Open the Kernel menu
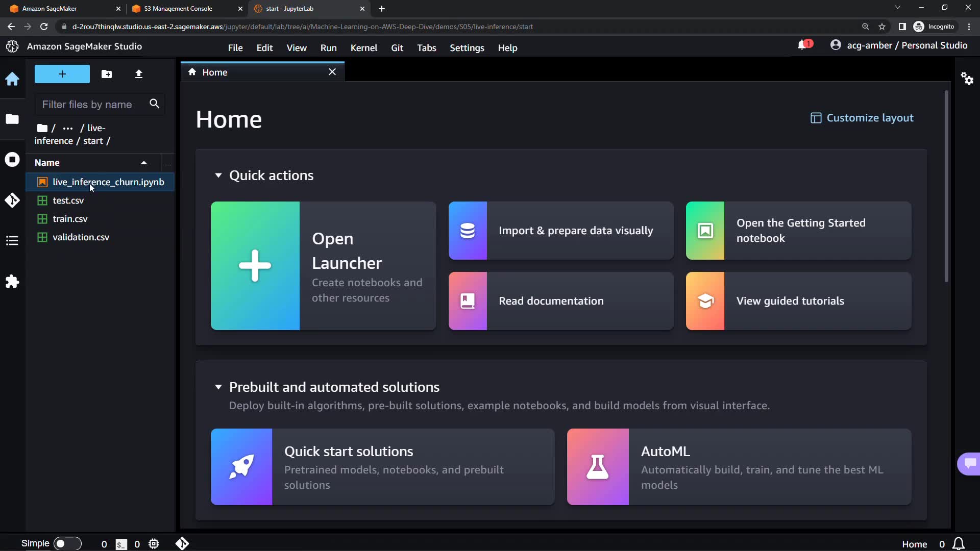This screenshot has width=980, height=551. tap(363, 48)
